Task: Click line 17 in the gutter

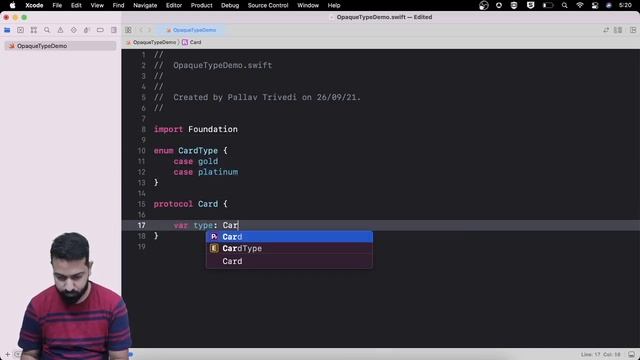Action: coord(141,225)
